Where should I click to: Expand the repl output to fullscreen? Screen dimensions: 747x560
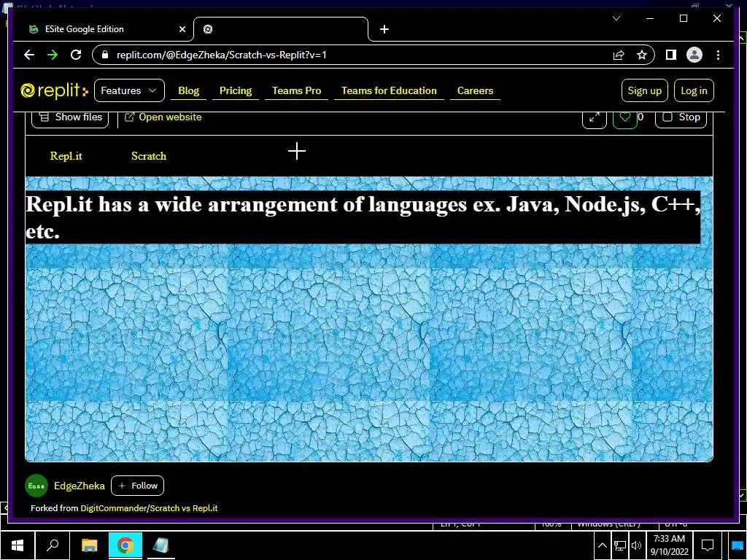[594, 118]
